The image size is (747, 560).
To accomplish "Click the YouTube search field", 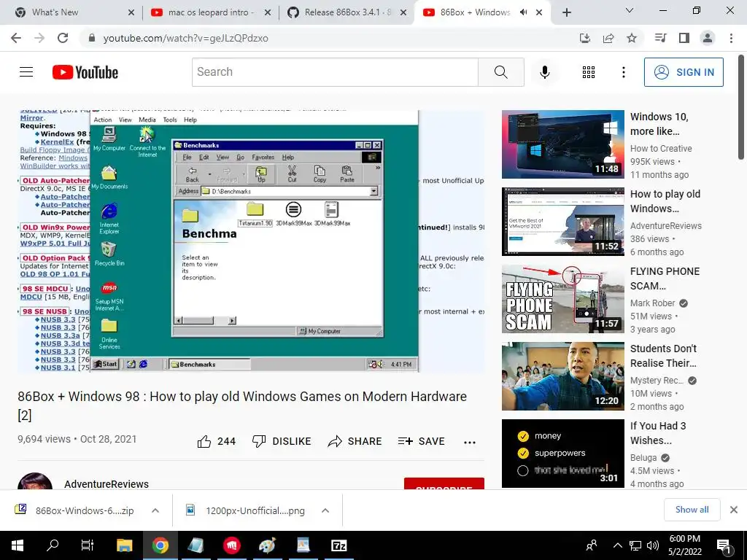I will [x=335, y=72].
